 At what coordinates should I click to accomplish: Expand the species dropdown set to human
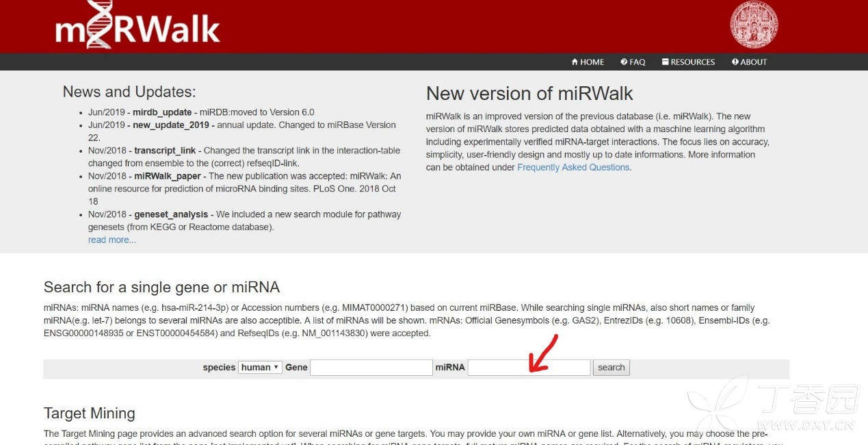coord(260,368)
